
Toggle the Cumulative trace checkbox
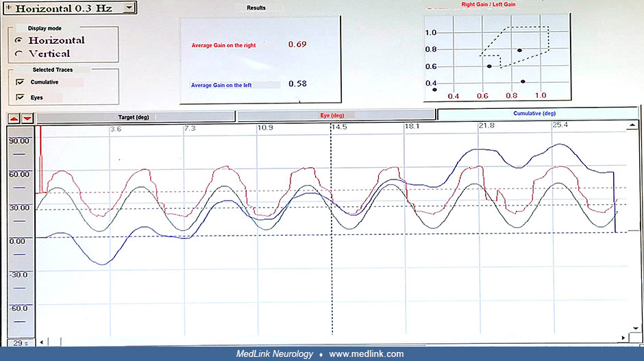(x=20, y=82)
